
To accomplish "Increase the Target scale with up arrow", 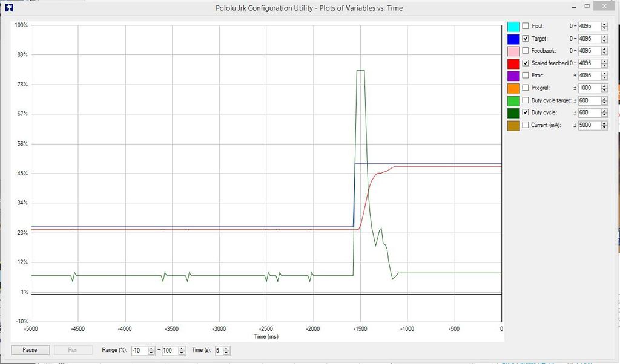I will [604, 37].
